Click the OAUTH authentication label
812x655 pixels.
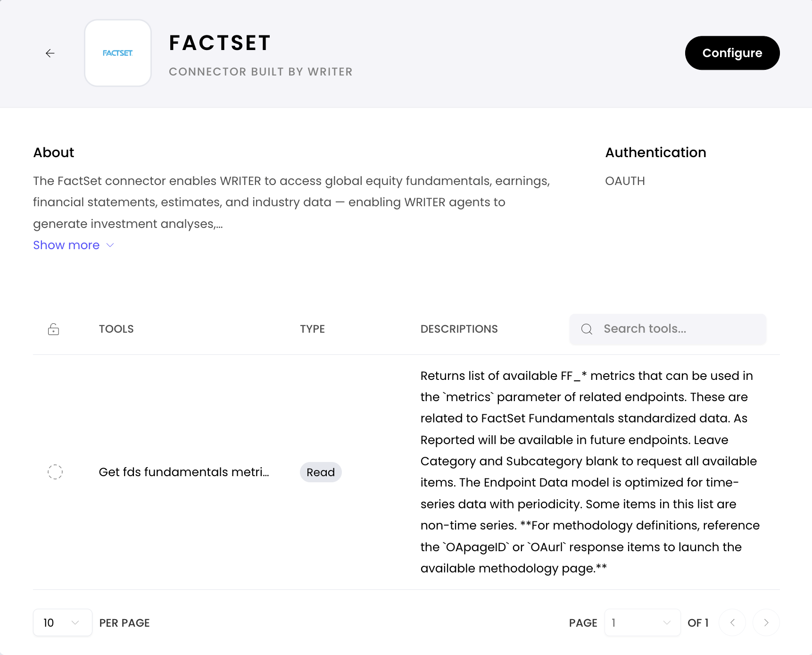point(625,181)
